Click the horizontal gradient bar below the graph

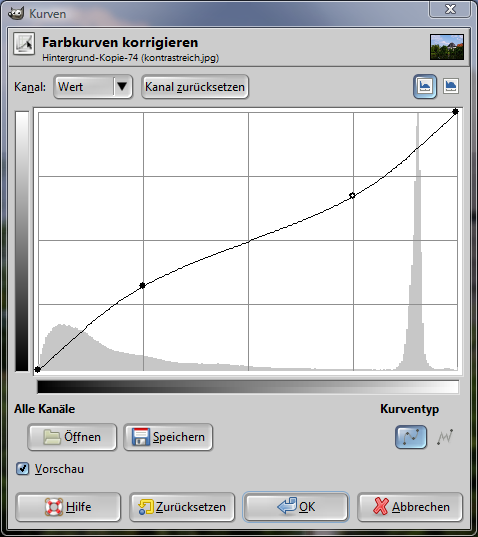pyautogui.click(x=248, y=387)
